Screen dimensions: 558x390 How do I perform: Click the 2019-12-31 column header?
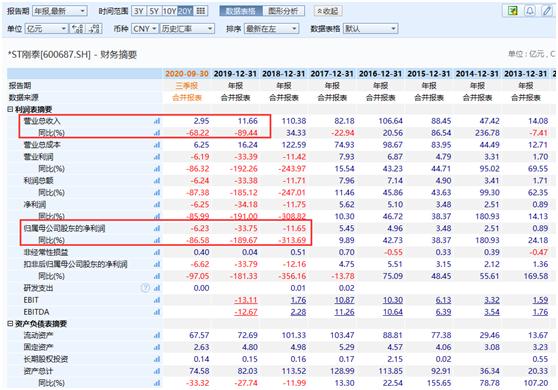(x=235, y=74)
